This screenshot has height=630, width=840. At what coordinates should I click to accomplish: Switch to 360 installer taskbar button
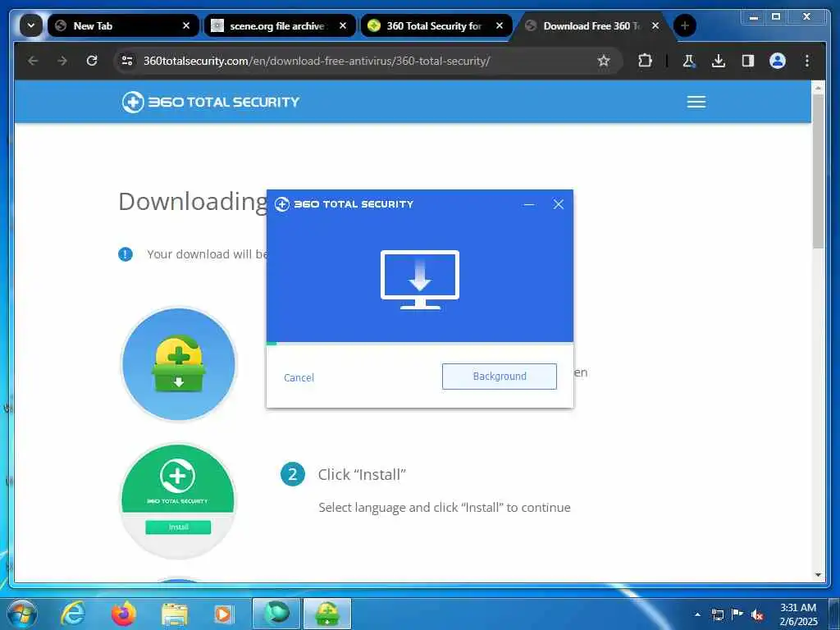(x=327, y=614)
